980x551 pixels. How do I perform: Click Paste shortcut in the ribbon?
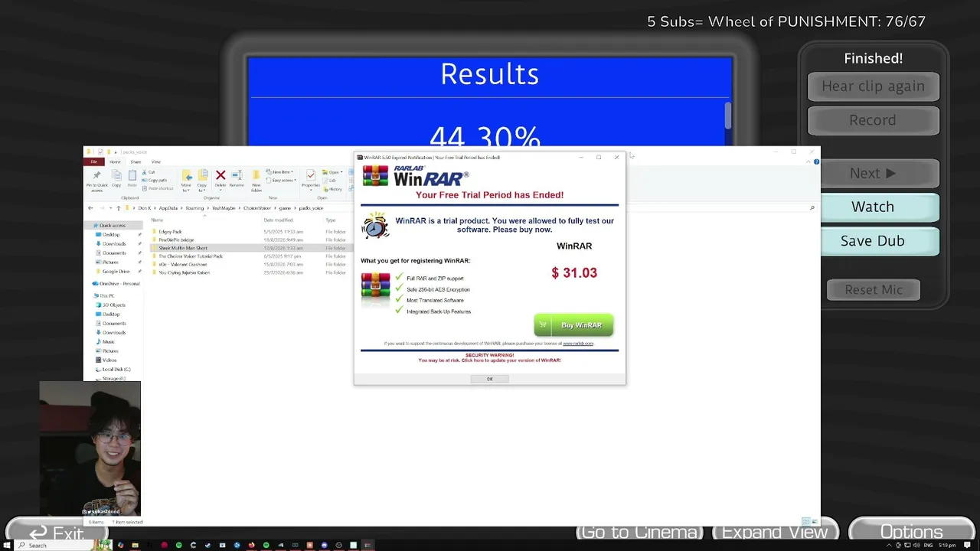click(157, 187)
